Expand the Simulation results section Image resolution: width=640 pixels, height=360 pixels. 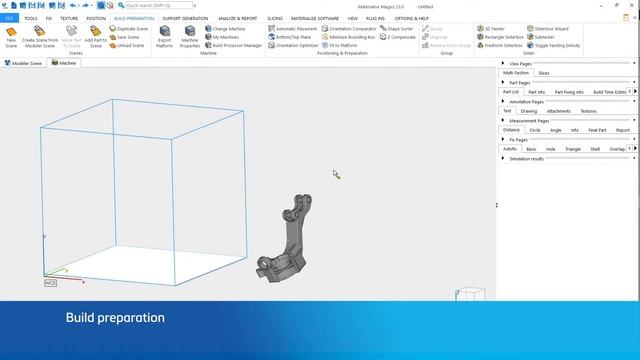[x=503, y=158]
